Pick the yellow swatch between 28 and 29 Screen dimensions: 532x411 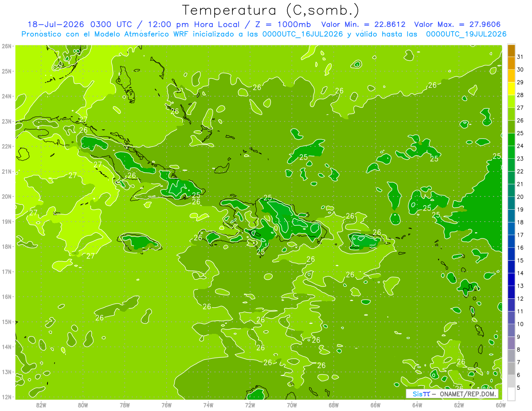[x=512, y=89]
